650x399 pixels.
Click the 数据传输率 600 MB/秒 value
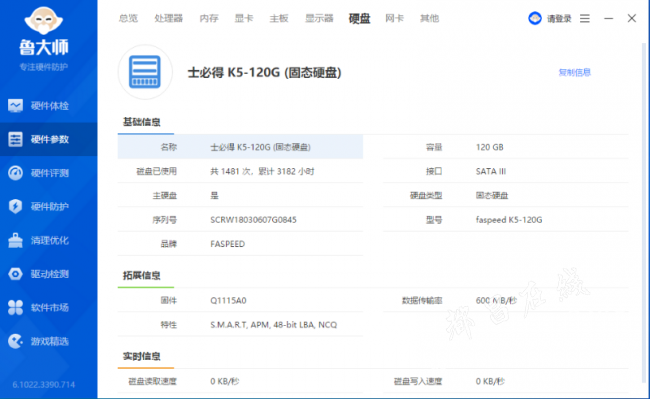496,300
